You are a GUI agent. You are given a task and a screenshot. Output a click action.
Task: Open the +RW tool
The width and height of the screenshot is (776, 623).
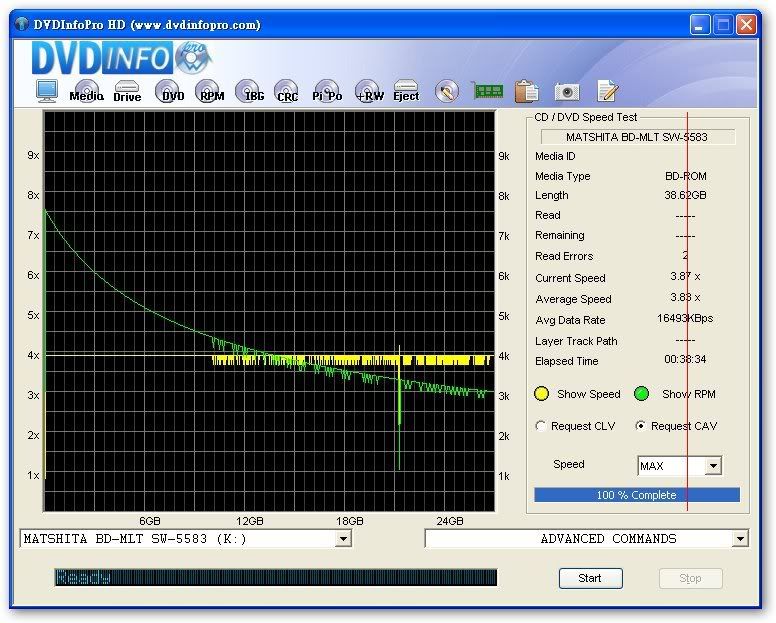369,92
